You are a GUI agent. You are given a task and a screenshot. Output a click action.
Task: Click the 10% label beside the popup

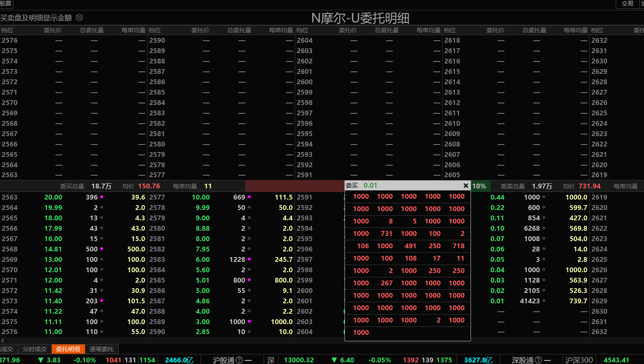[x=479, y=186]
